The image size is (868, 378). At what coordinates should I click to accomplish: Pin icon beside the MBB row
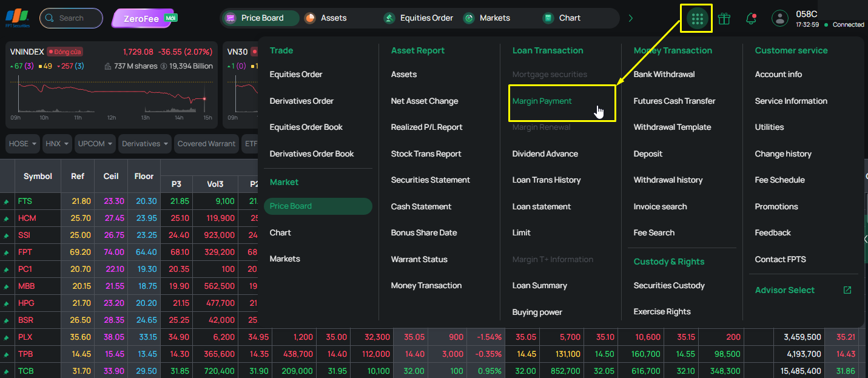[7, 286]
